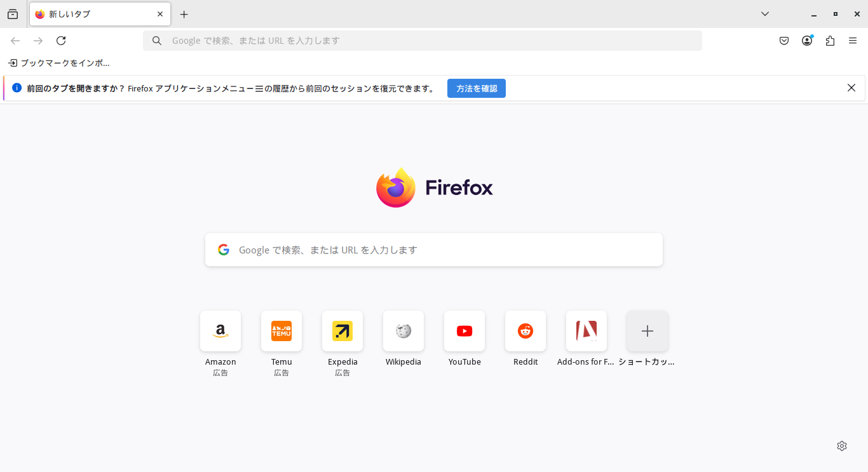Open the application hamburger menu

(x=853, y=41)
